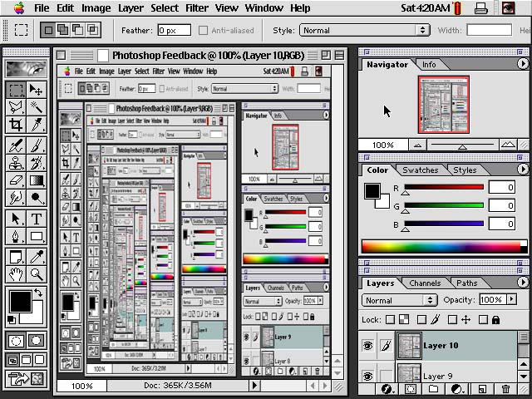Viewport: 532px width, 399px height.
Task: Choose the Airbrush tool
Action: coord(16,146)
